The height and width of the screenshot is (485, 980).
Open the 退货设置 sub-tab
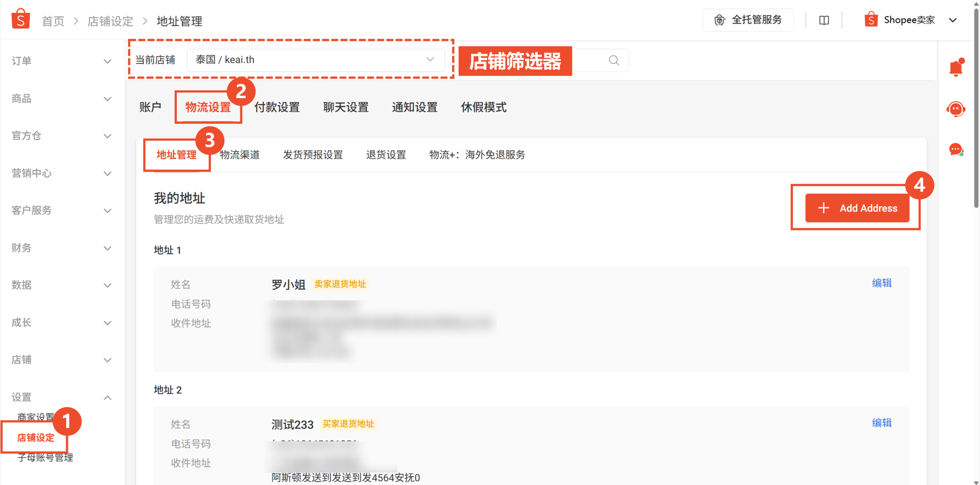click(386, 155)
